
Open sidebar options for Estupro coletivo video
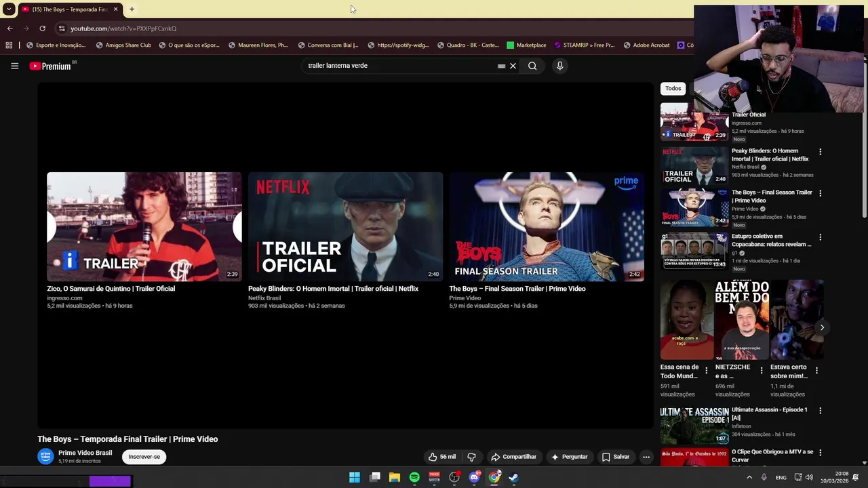point(820,237)
